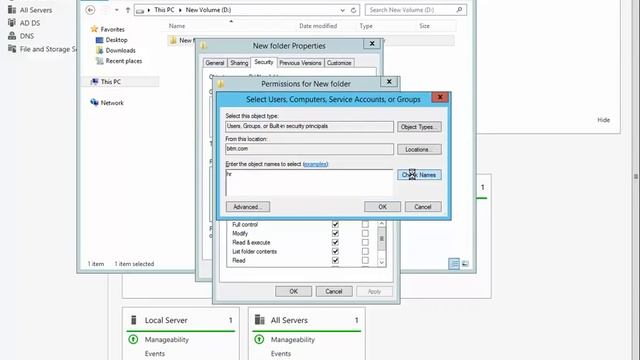Screen dimensions: 640x360
Task: Toggle Read Allow checkbox
Action: [335, 260]
